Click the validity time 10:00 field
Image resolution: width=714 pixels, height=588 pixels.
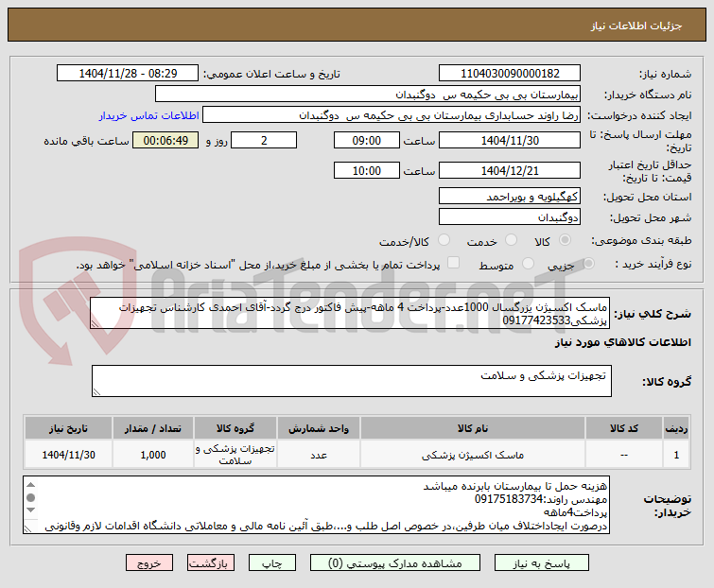(367, 171)
